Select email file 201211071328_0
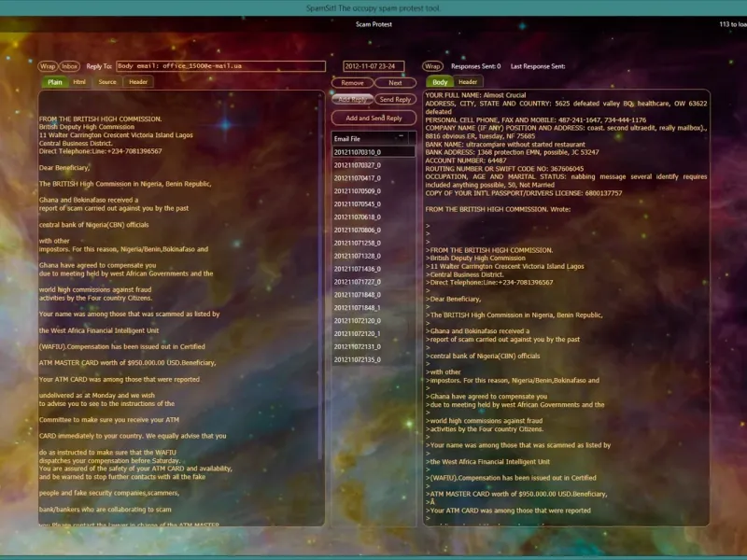The width and height of the screenshot is (747, 560). point(373,256)
